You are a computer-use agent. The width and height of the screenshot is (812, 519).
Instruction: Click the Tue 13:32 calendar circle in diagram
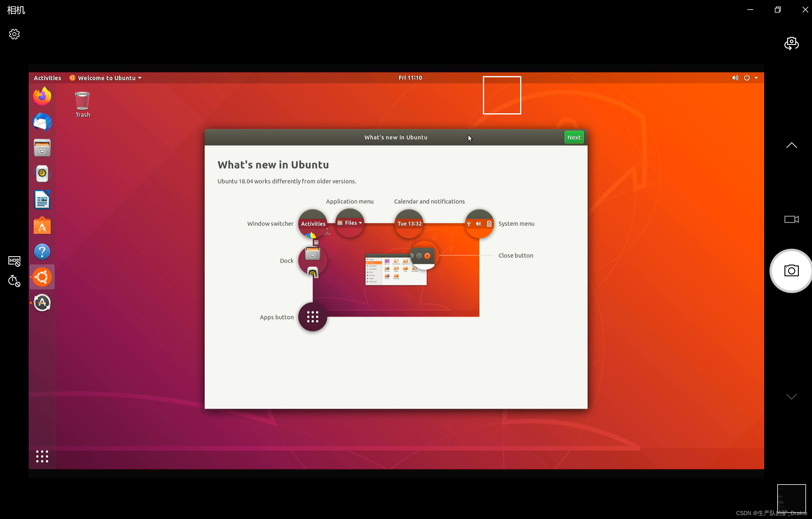tap(409, 224)
